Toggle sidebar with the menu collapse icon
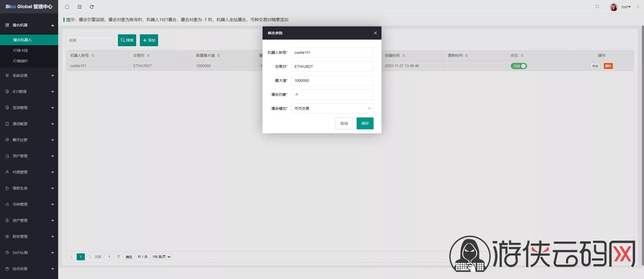644x279 pixels. pos(79,7)
